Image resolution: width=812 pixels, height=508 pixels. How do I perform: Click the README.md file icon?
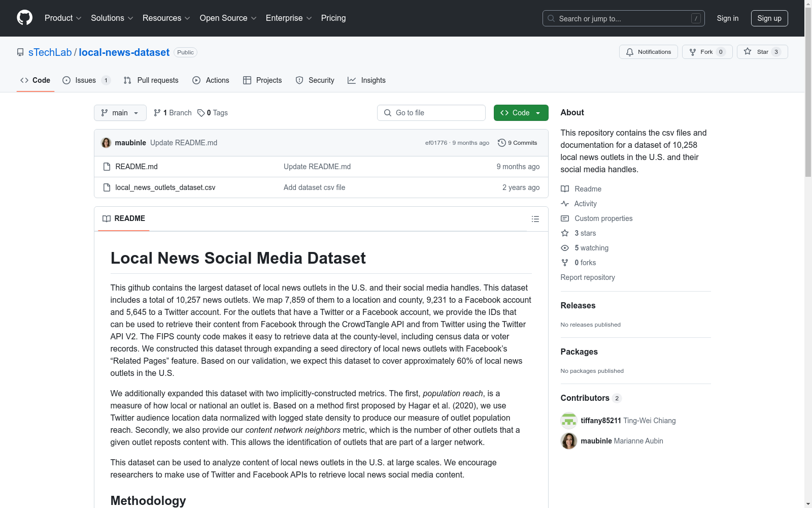pyautogui.click(x=107, y=167)
